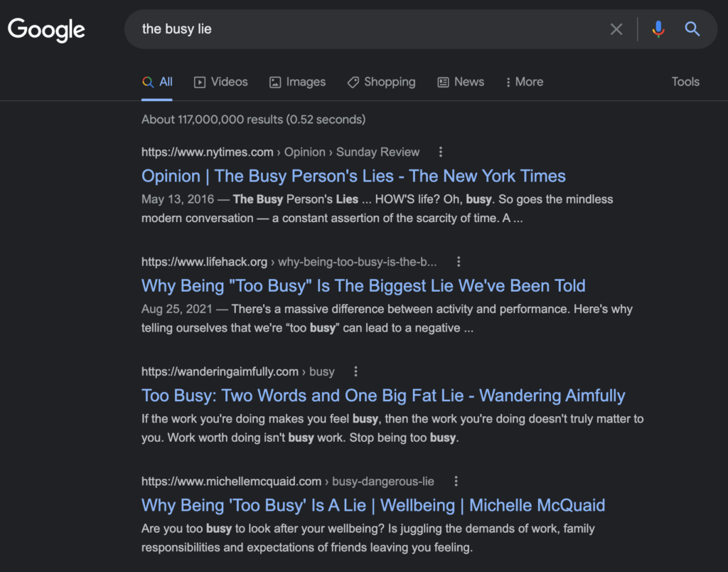Open the three-dot menu for lifehack.org result
728x572 pixels.
[x=459, y=262]
